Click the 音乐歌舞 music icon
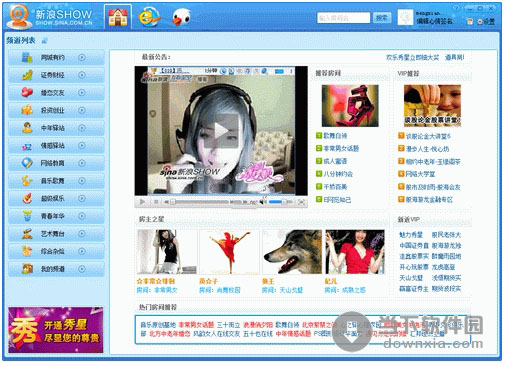This screenshot has height=366, width=507. pos(27,181)
